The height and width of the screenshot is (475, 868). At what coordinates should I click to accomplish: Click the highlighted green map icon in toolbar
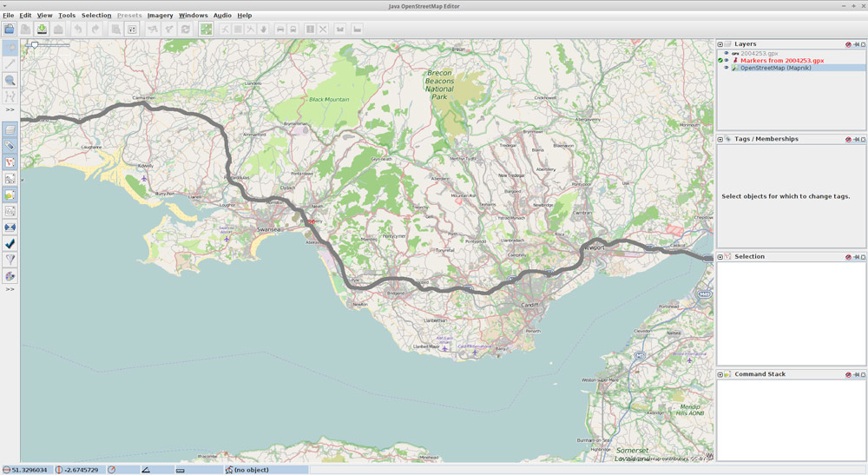(206, 29)
